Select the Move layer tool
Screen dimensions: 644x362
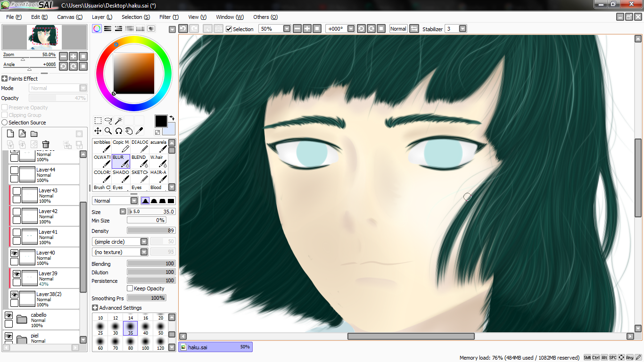click(98, 131)
